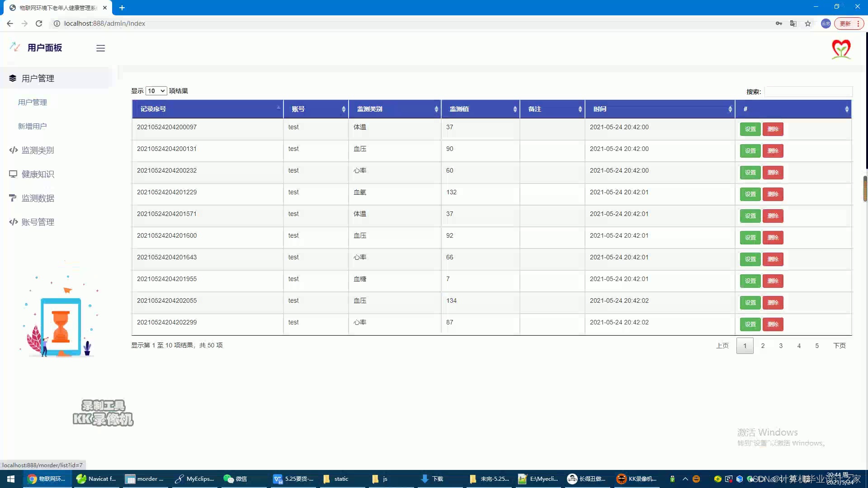
Task: Click the 搜索 search input field
Action: pos(808,92)
